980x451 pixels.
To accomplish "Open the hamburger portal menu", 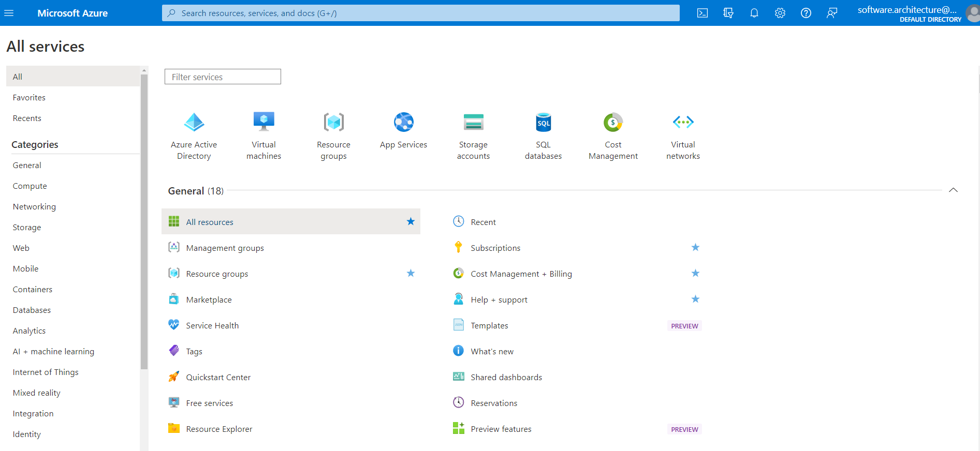I will (x=9, y=13).
